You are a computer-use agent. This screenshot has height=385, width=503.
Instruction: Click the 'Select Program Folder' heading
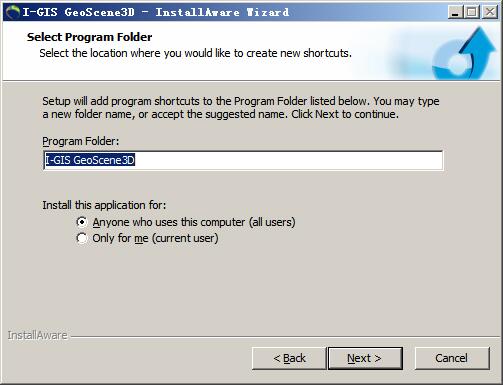click(x=90, y=37)
